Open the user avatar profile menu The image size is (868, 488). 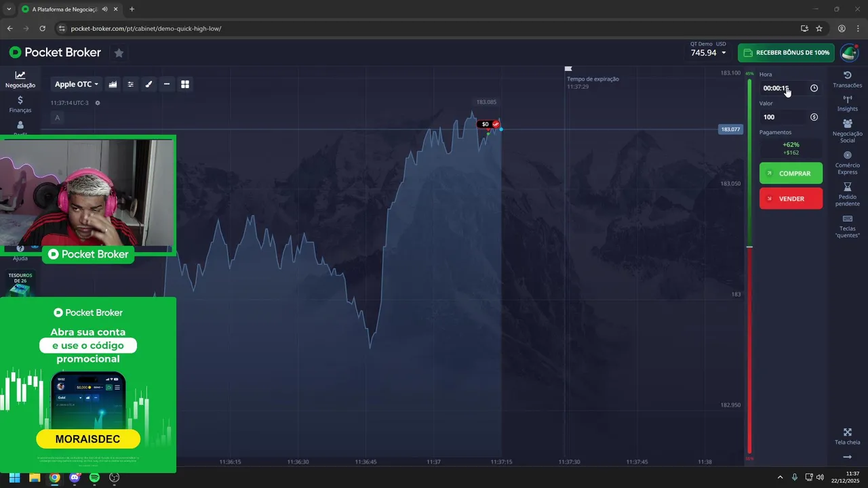(x=849, y=53)
